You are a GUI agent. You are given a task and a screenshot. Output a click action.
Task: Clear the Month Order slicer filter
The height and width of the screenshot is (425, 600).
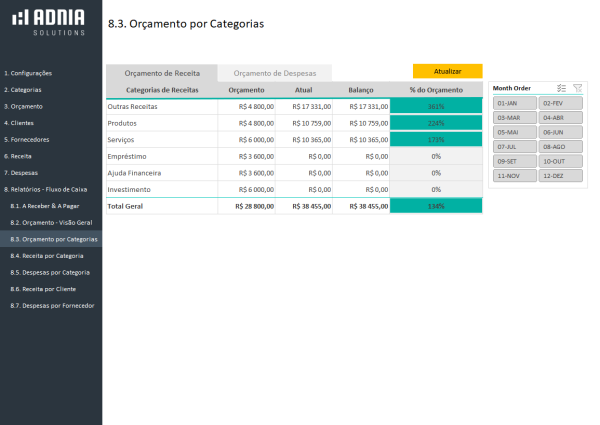577,88
